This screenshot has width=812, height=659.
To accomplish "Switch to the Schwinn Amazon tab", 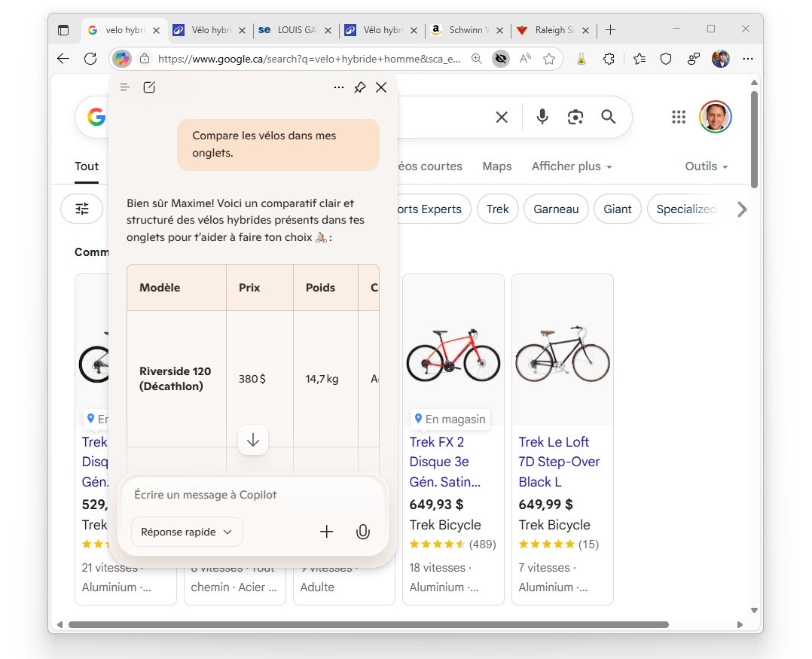I will (466, 30).
